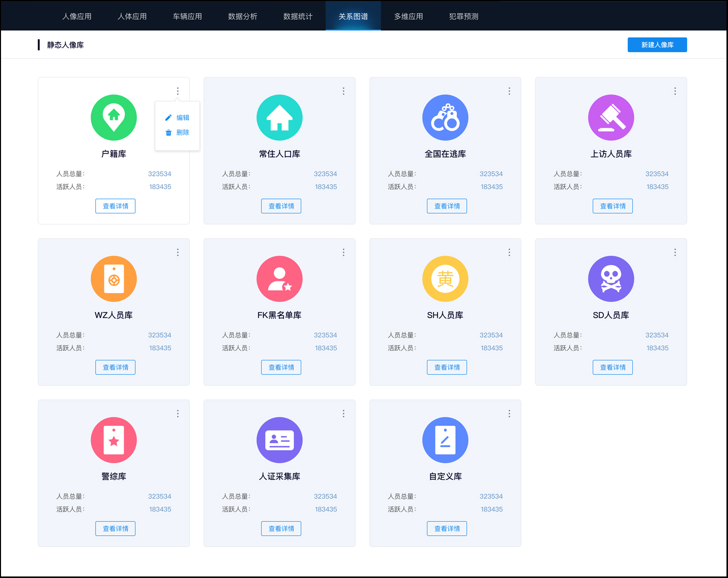Click the 户籍库 green location-home icon

click(114, 118)
